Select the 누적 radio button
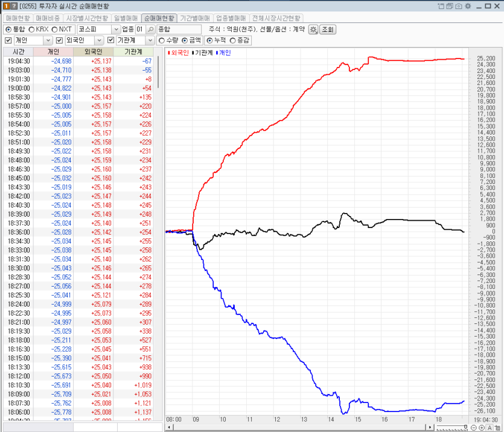The height and width of the screenshot is (432, 504). [209, 40]
